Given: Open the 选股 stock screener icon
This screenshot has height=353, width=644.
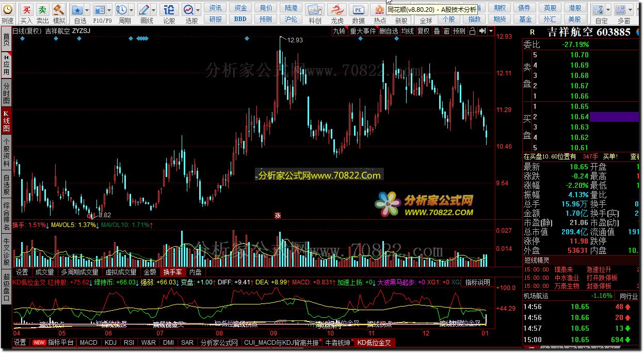Looking at the screenshot, I should point(188,9).
